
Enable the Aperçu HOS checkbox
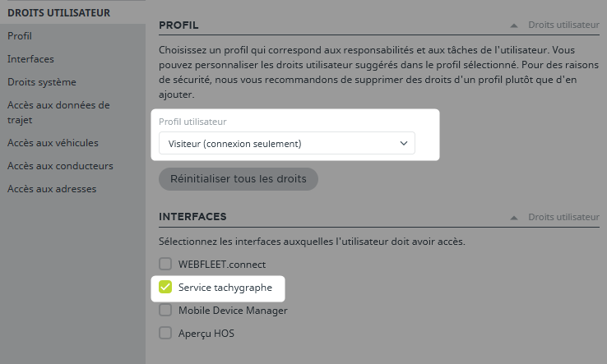[x=165, y=334]
